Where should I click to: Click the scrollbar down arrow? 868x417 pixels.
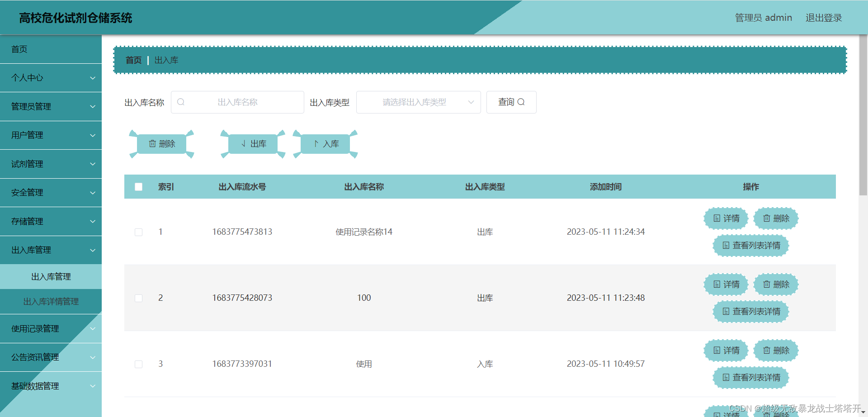coord(863,412)
